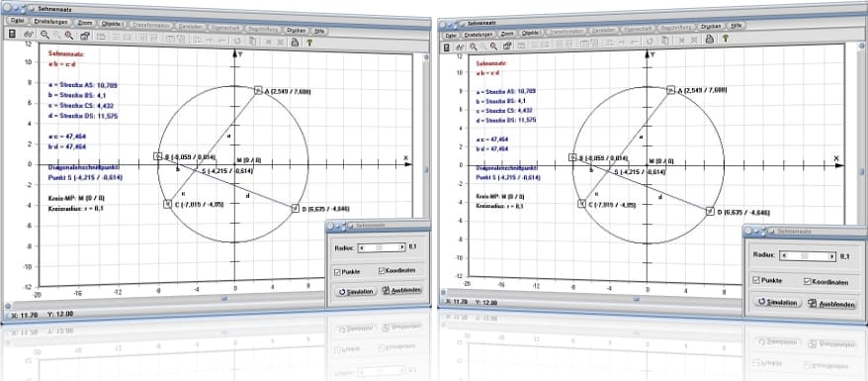Open the Drucken tab in the right window

click(709, 26)
